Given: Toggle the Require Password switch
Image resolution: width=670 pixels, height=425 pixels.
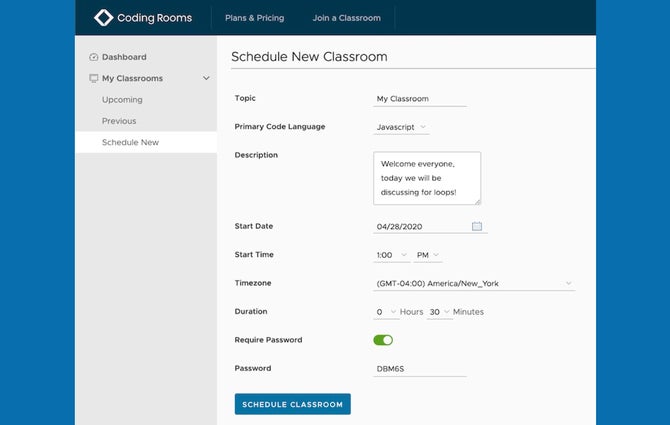Looking at the screenshot, I should click(383, 340).
